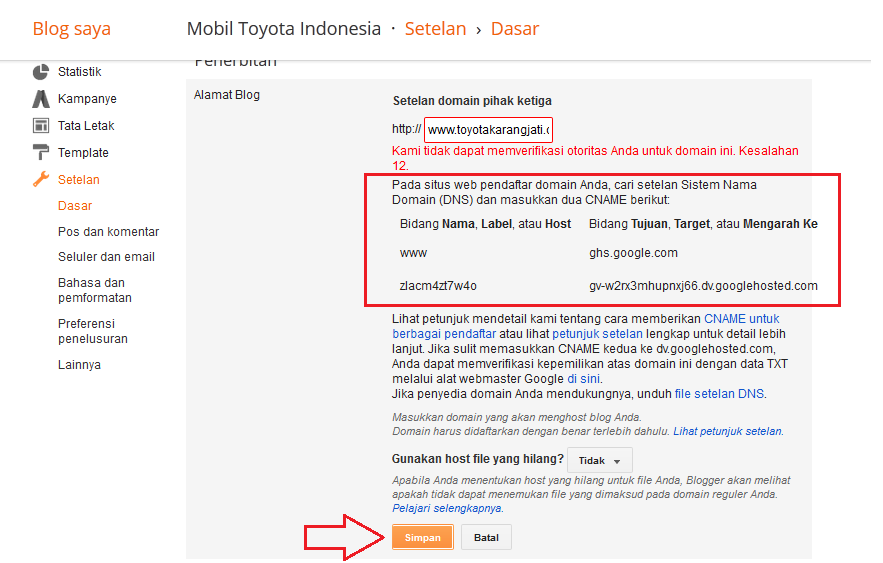Select Setelan in the sidebar
Image resolution: width=883 pixels, height=563 pixels.
(x=79, y=180)
